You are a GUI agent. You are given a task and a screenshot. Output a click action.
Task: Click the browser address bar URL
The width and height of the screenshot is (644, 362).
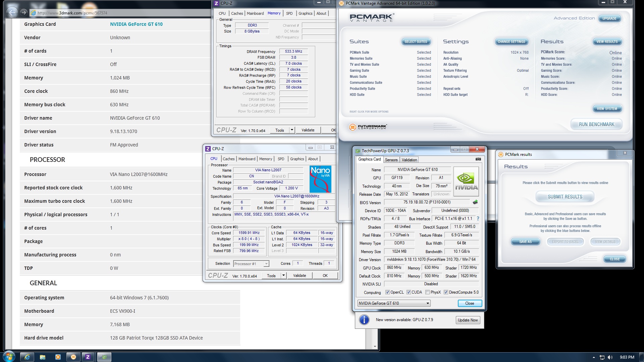click(x=72, y=13)
